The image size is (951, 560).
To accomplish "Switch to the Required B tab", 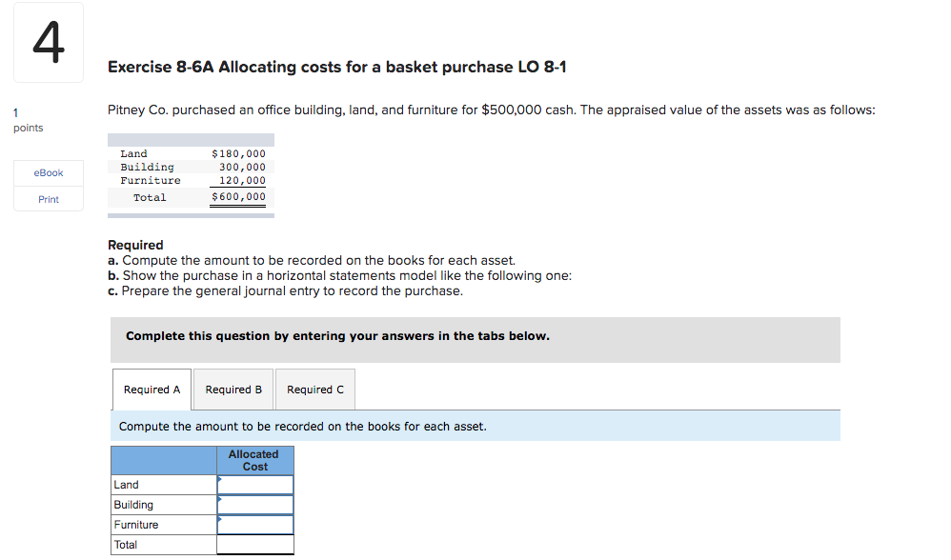I will [233, 389].
